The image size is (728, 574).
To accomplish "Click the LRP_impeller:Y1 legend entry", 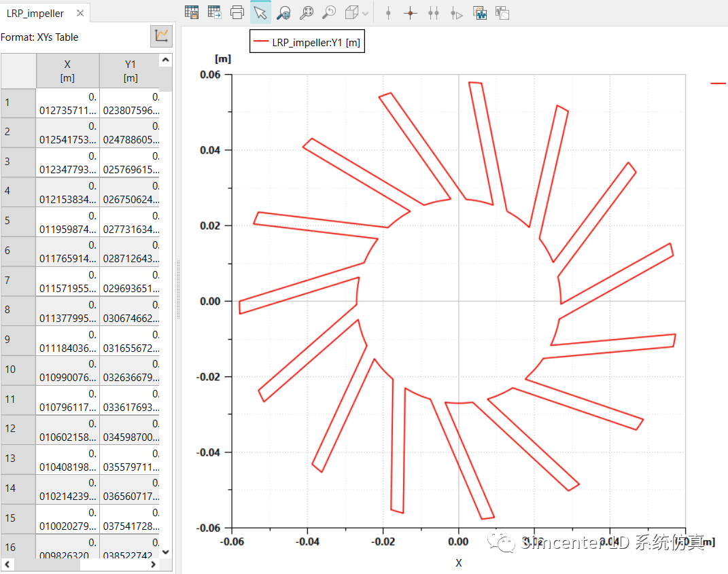I will (x=307, y=42).
